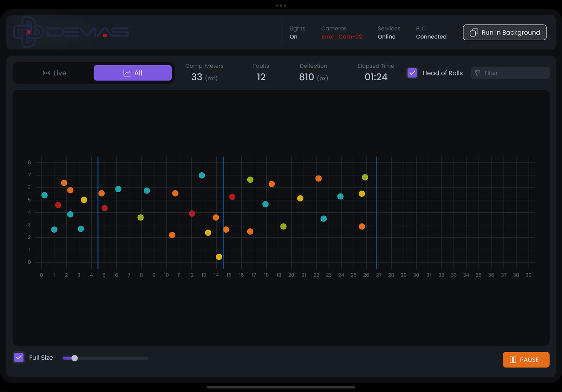The image size is (562, 392).
Task: Open the Error_Cam-02 camera status
Action: tap(341, 37)
